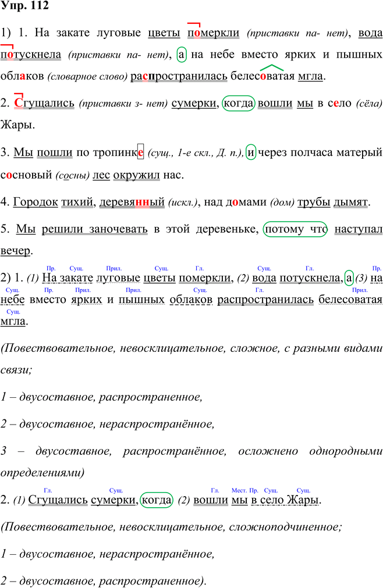Click the word "определениями)"
This screenshot has height=588, width=383.
coord(42,473)
